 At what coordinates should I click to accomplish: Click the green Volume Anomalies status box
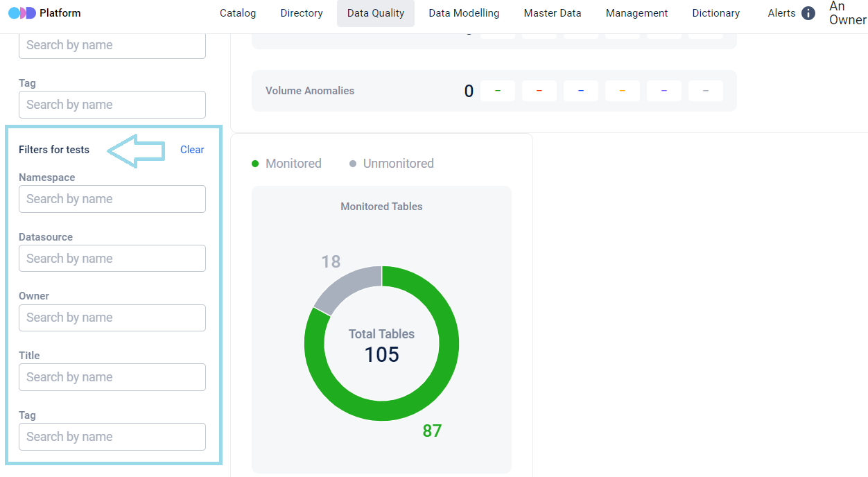coord(497,91)
